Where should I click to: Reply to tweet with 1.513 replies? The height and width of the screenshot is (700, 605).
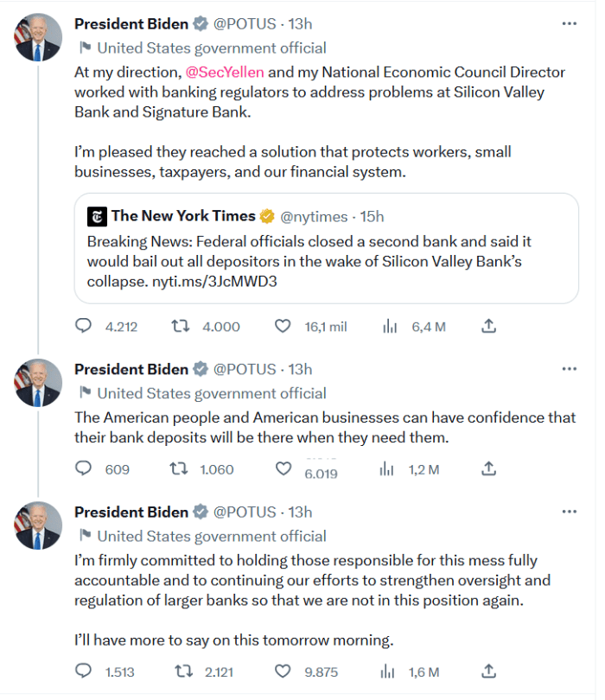click(84, 671)
